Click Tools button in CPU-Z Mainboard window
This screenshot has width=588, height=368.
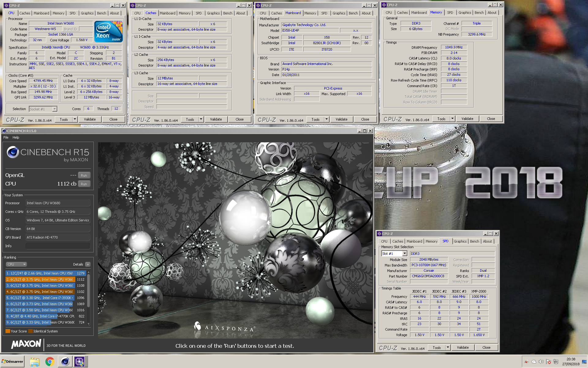coord(315,119)
